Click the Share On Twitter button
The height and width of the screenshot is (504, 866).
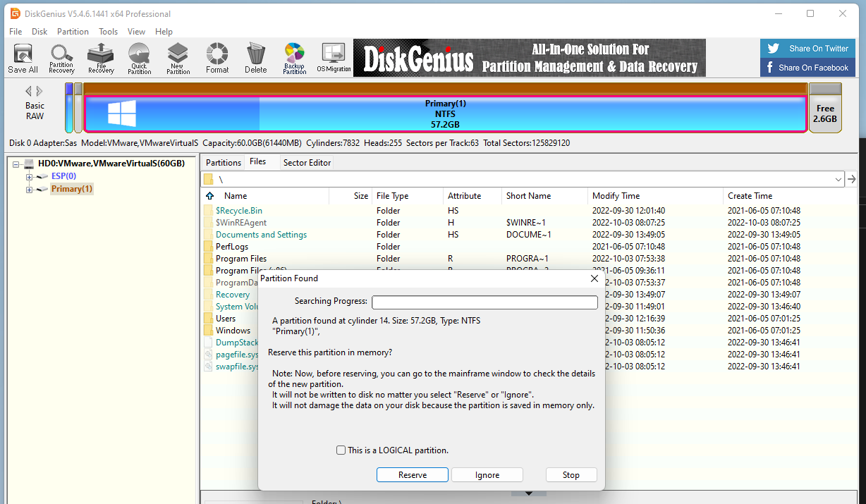[x=806, y=49]
